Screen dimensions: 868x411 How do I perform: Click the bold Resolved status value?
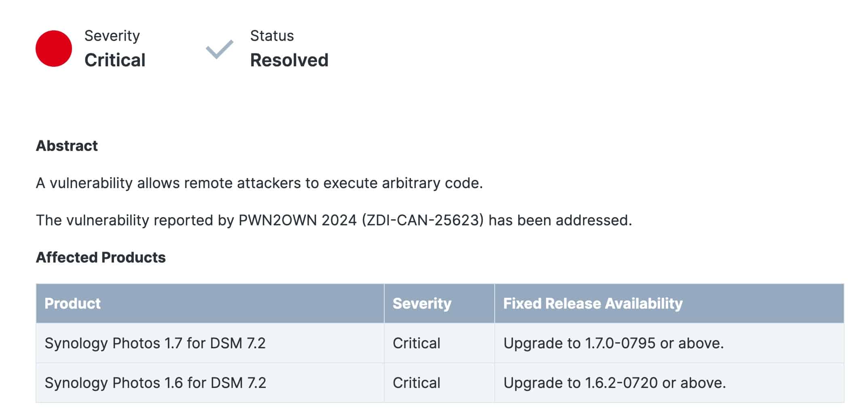coord(289,60)
